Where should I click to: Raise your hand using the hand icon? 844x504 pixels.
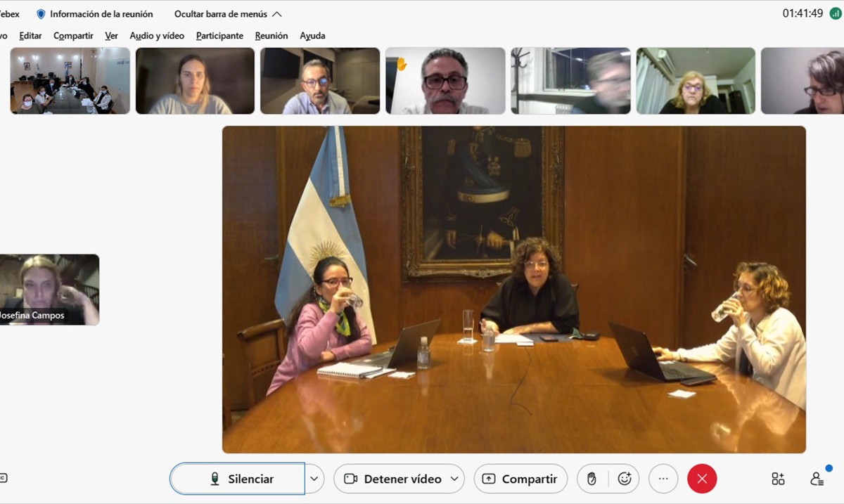pos(592,479)
